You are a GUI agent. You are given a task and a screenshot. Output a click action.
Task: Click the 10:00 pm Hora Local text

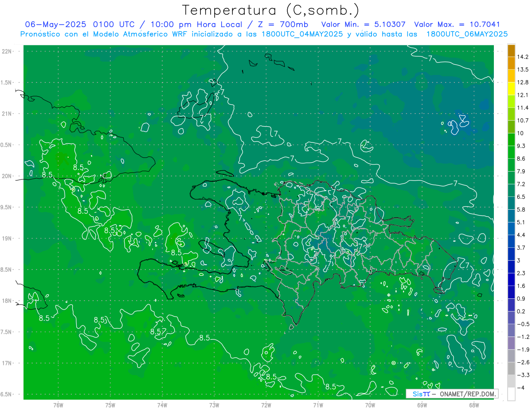point(197,25)
